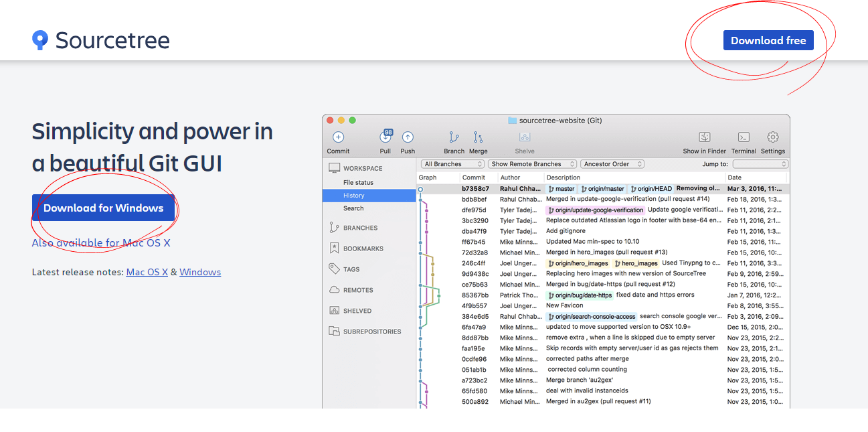This screenshot has height=432, width=868.
Task: Click the Tags label icon in sidebar
Action: pos(335,269)
